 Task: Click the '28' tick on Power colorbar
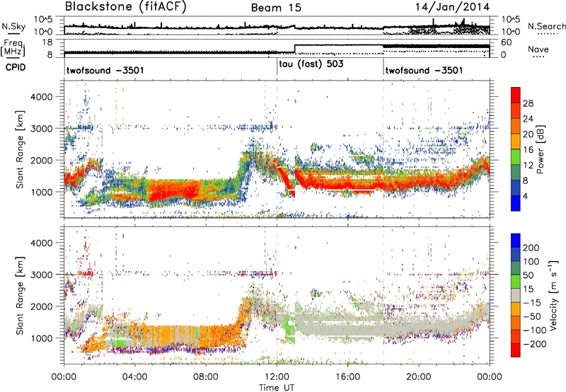528,103
